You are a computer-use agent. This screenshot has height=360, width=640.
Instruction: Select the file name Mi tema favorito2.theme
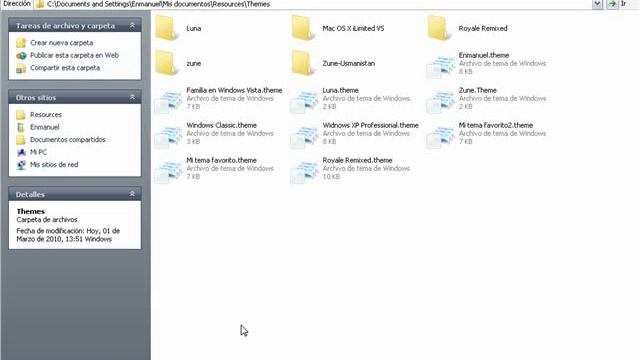496,125
